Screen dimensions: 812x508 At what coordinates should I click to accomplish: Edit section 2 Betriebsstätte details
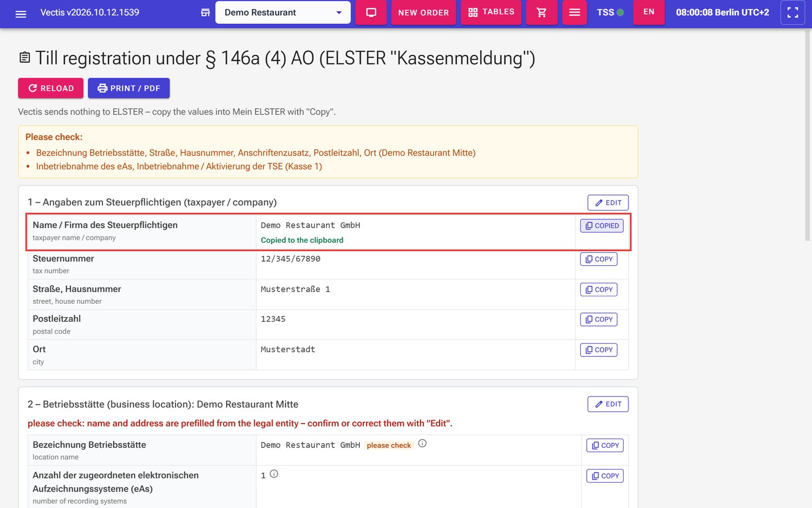click(x=608, y=404)
